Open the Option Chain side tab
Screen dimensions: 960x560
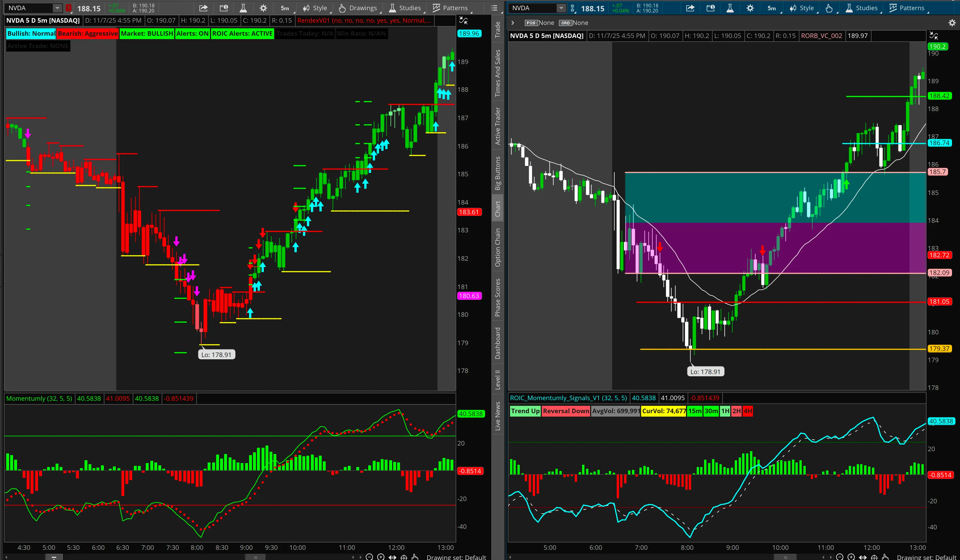pyautogui.click(x=498, y=247)
